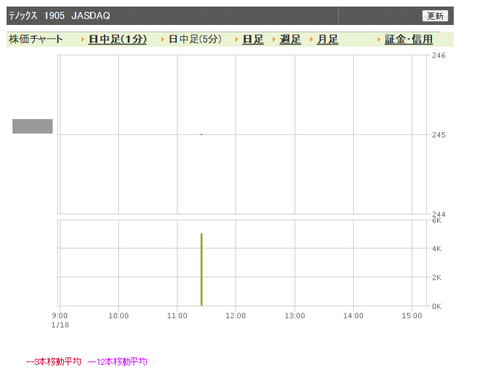Click the orange arrow before 月足
480x370 pixels.
pos(311,40)
